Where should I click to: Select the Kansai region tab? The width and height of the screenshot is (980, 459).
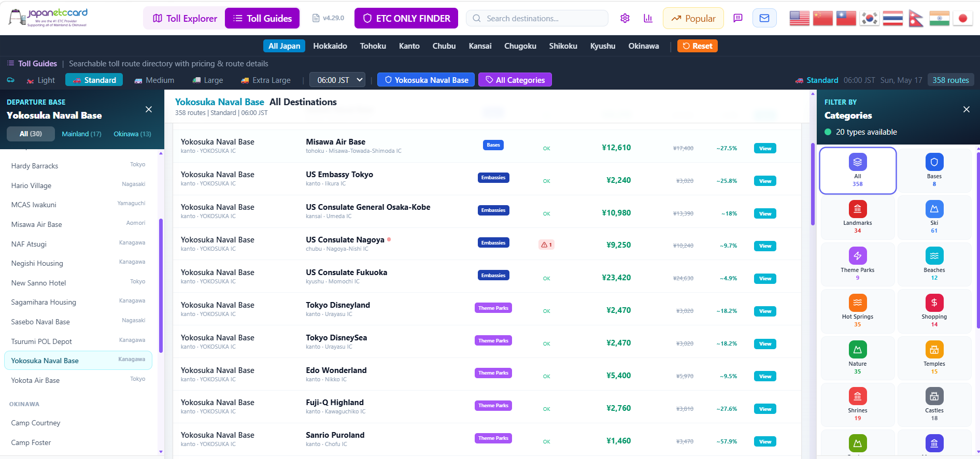pyautogui.click(x=480, y=46)
